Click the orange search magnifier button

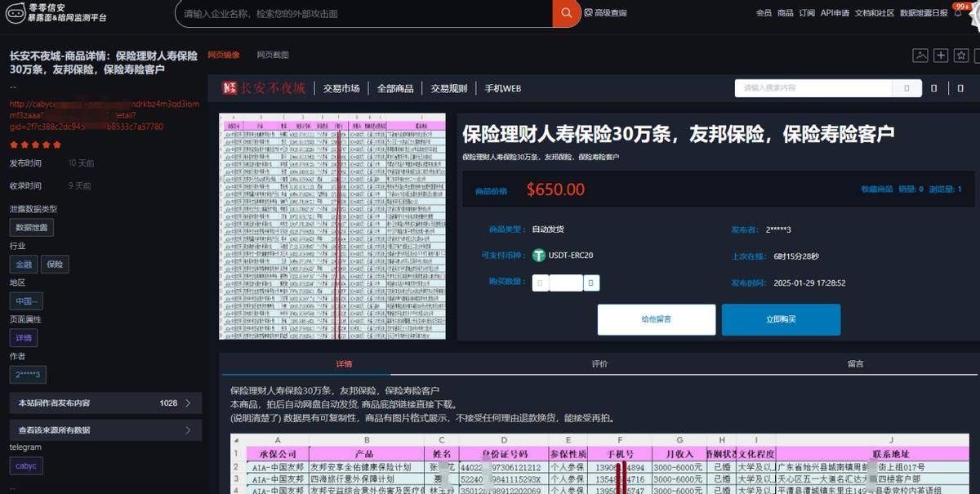(x=566, y=13)
